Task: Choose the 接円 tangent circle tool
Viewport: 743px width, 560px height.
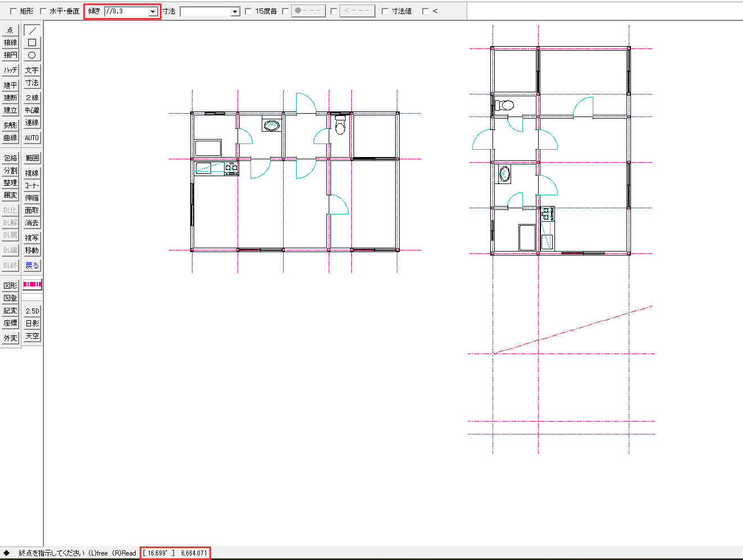Action: (11, 55)
